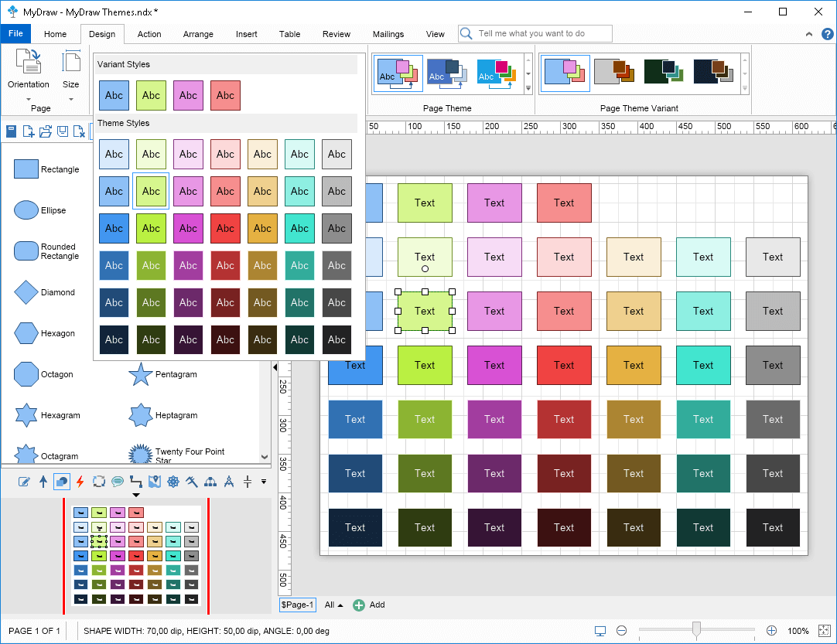This screenshot has width=837, height=644.
Task: Open the All pages dropdown
Action: pos(333,605)
